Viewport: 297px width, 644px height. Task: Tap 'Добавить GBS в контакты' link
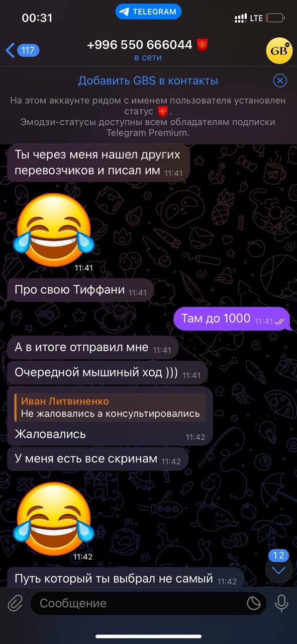[148, 80]
